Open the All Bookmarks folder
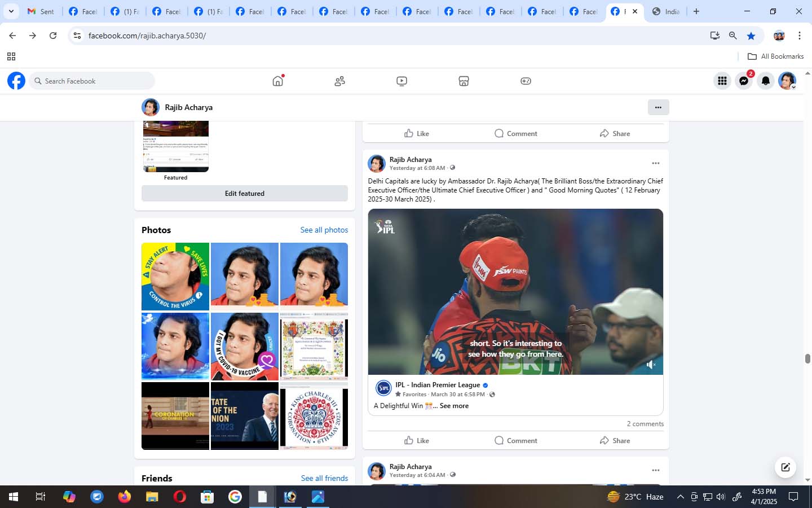 click(775, 56)
